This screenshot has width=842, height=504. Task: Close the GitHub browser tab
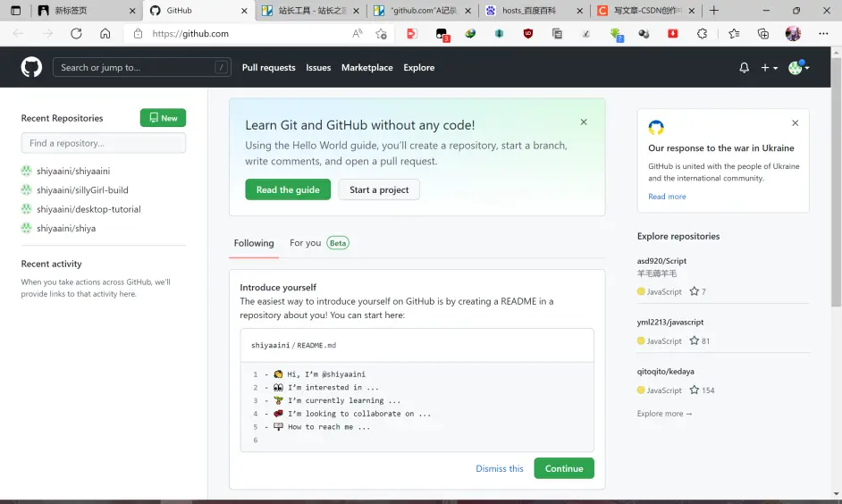[244, 11]
